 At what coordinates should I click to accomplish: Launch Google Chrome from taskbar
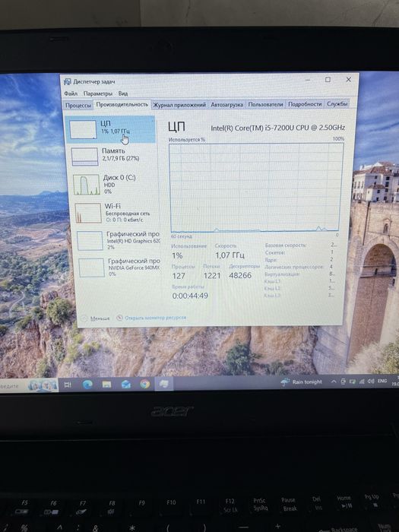pos(145,384)
